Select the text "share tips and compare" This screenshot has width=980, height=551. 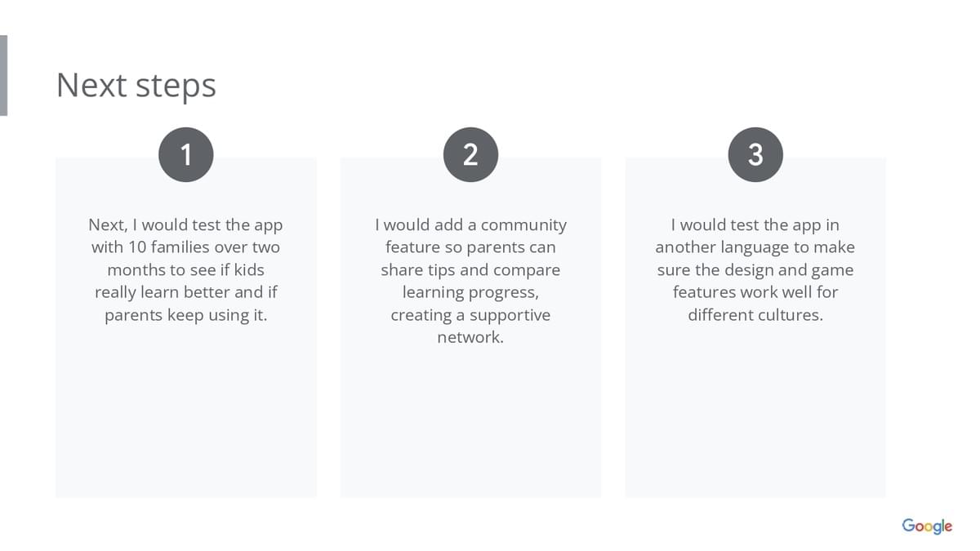(x=470, y=270)
